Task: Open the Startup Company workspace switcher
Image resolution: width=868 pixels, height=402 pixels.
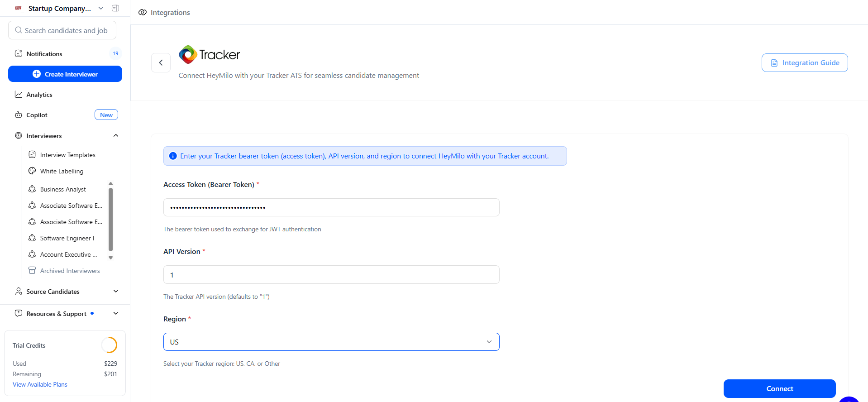Action: (x=60, y=8)
